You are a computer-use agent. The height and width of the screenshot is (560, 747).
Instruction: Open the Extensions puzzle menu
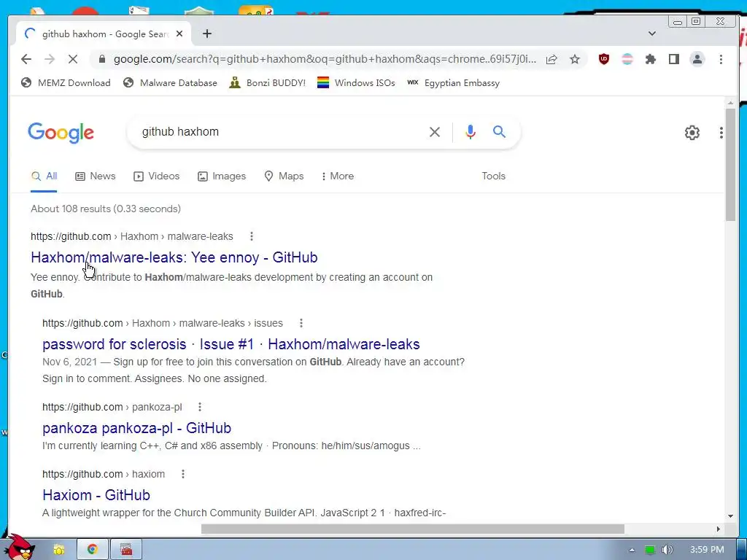pos(650,59)
